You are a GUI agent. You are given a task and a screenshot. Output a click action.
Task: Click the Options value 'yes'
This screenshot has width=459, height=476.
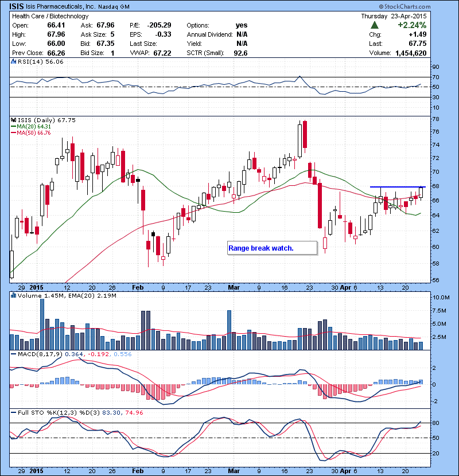[242, 25]
